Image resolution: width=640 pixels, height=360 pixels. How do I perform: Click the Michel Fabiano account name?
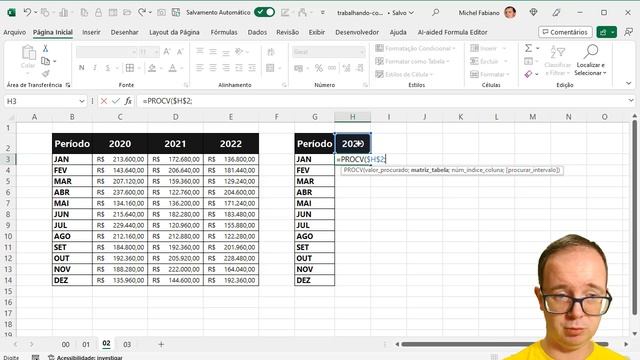click(x=479, y=13)
